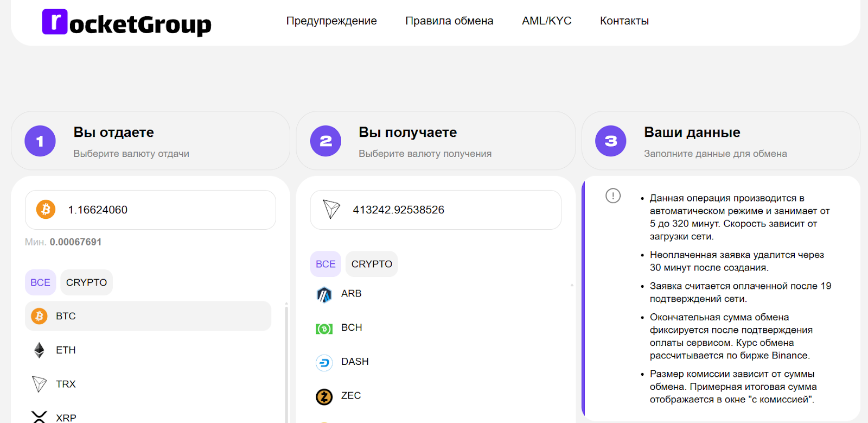Click the Zcash icon in the receive list
The width and height of the screenshot is (868, 423).
324,396
